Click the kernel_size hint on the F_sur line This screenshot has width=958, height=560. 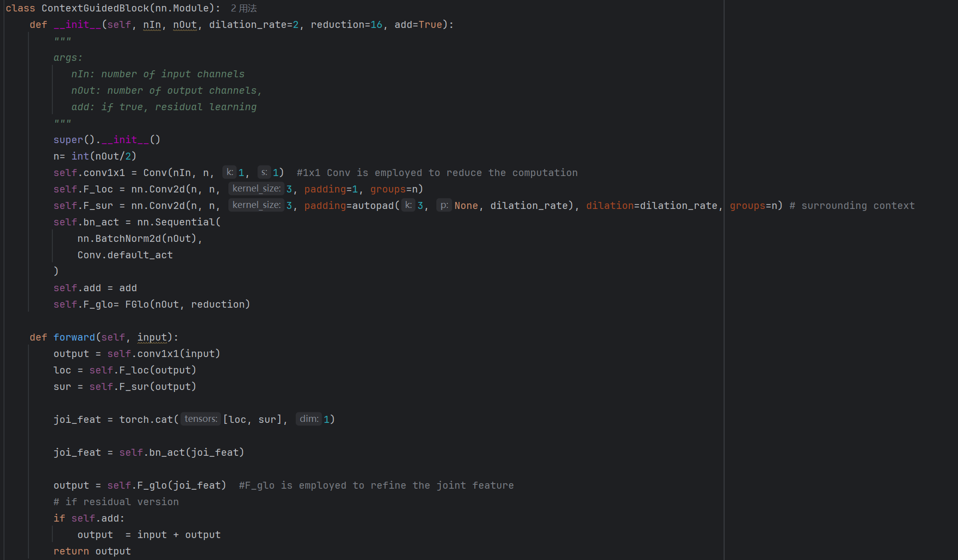click(x=256, y=205)
